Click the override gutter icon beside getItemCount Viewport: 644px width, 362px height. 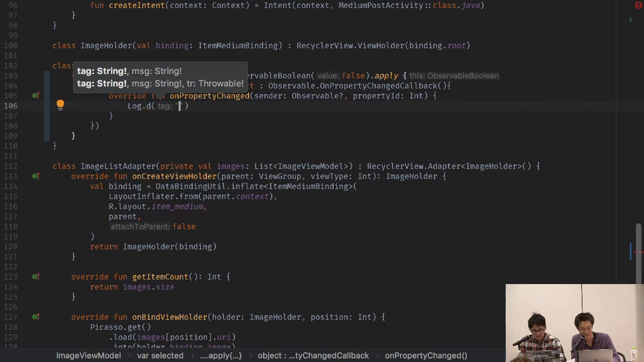pyautogui.click(x=35, y=277)
